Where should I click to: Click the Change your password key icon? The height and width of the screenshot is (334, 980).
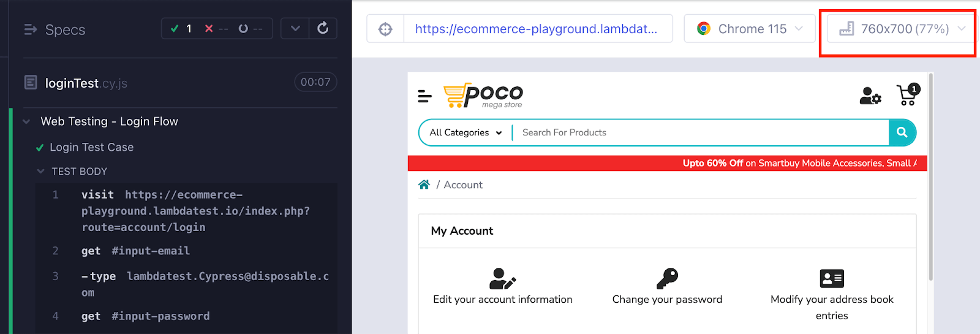pos(667,278)
